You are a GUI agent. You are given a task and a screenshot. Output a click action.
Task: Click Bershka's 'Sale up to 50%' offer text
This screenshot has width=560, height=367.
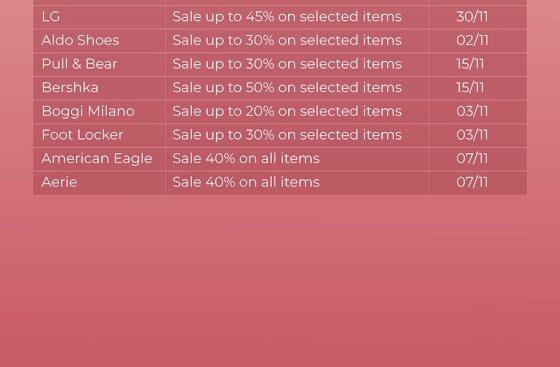click(287, 88)
